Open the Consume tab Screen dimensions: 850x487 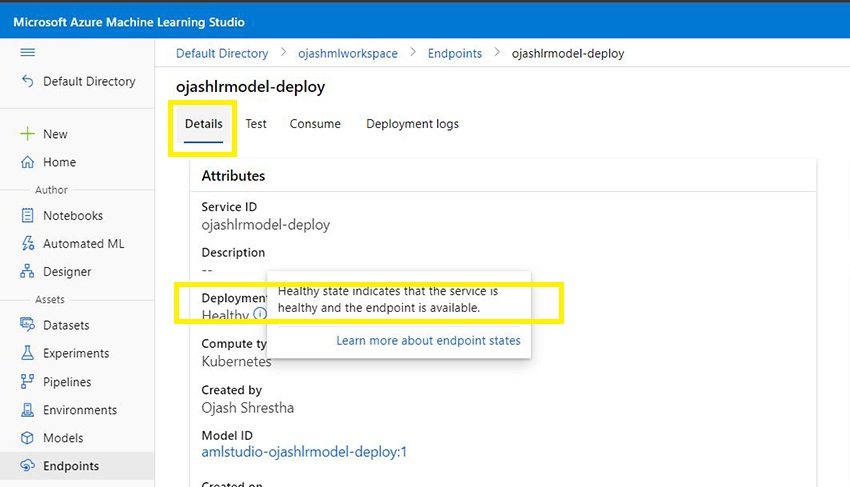point(315,124)
